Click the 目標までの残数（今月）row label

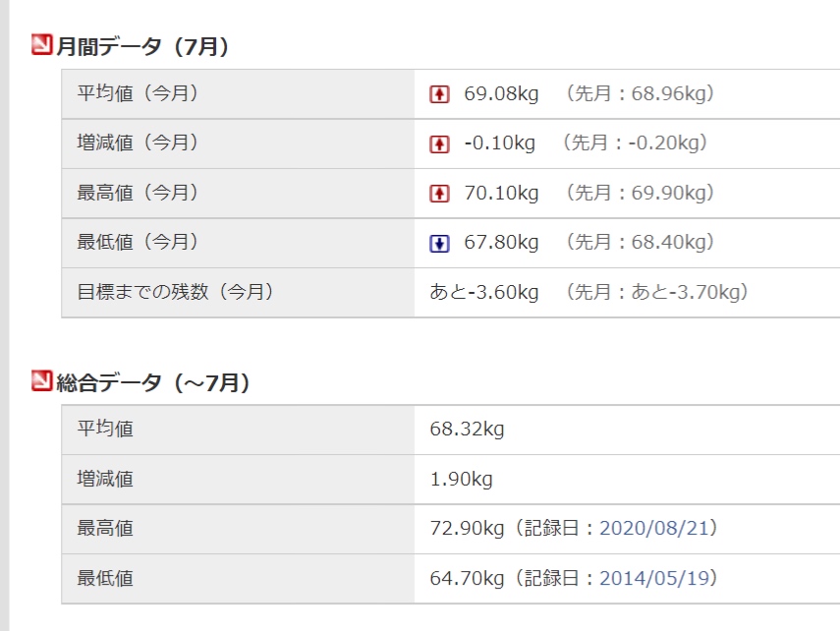click(176, 292)
